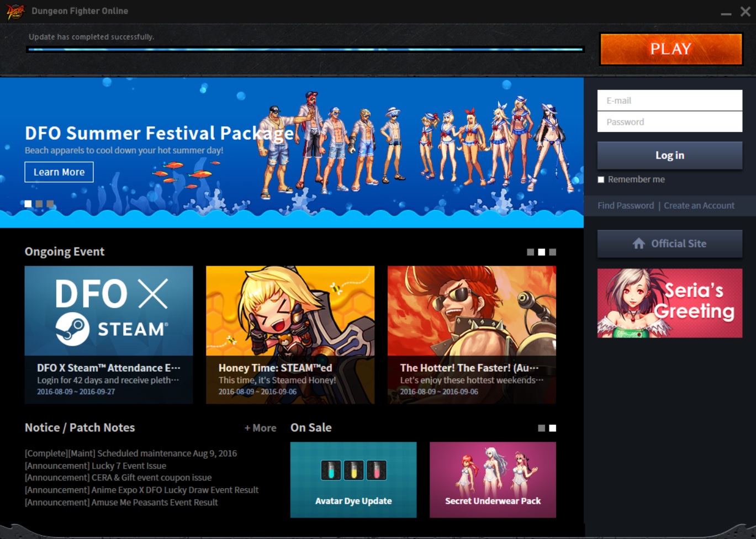Open the DFO X Steam Attendance event card
Image resolution: width=756 pixels, height=539 pixels.
(109, 335)
